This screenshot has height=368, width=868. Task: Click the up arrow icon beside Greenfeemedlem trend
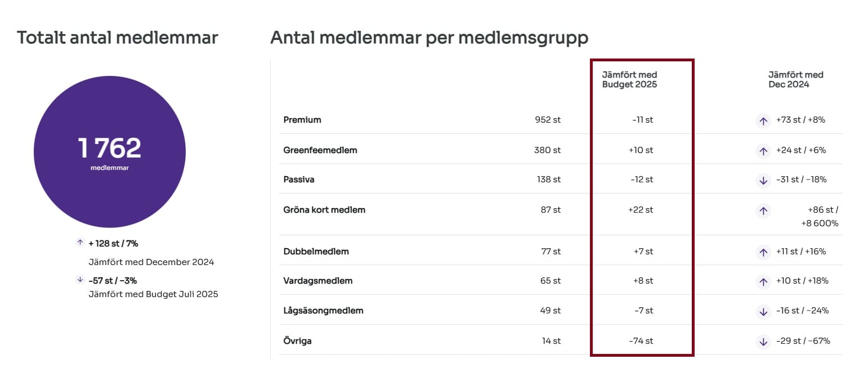[763, 151]
